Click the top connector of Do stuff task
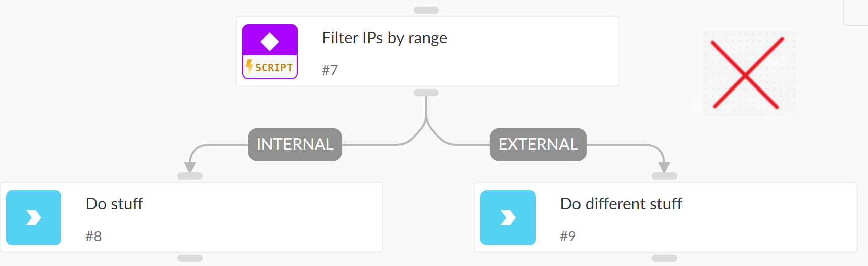The image size is (868, 266). 190,176
